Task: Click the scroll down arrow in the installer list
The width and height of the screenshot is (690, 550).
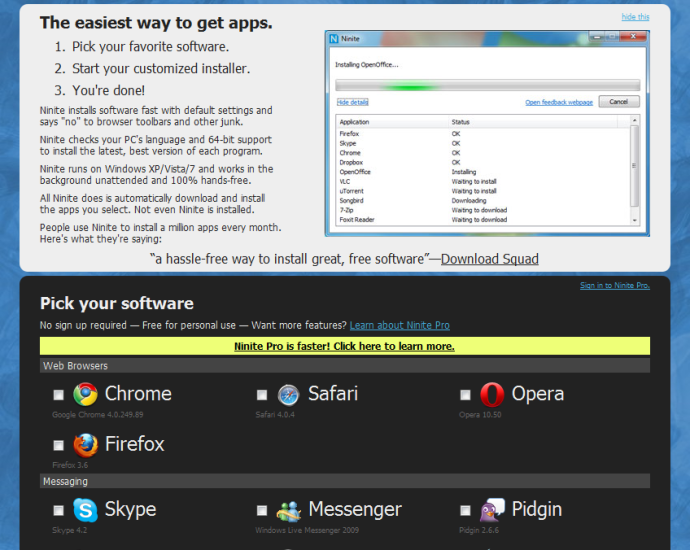Action: coord(634,220)
